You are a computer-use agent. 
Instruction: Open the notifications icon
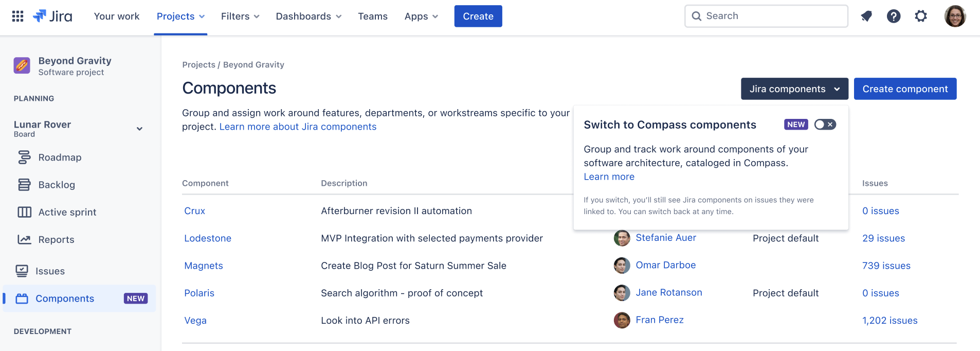pyautogui.click(x=866, y=16)
